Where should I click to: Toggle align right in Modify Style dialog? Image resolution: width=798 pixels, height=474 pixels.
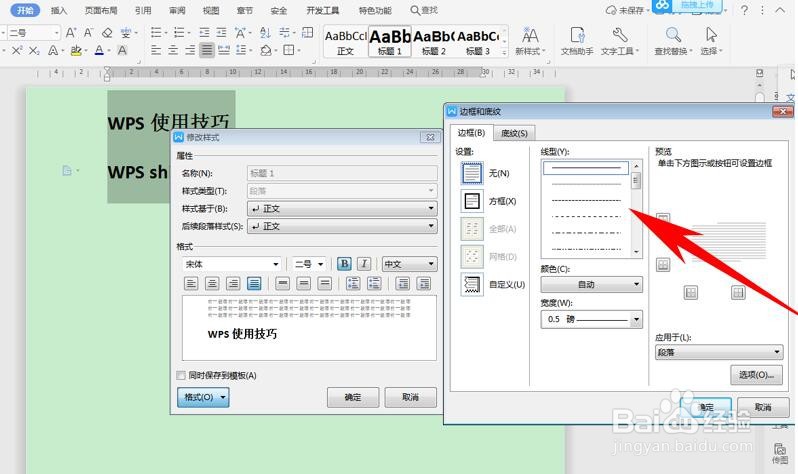(233, 284)
